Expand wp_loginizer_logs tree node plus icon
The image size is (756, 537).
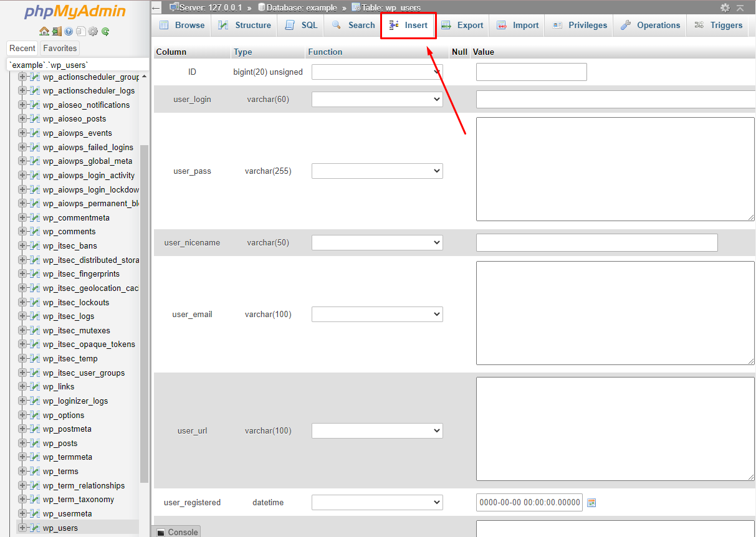point(23,401)
